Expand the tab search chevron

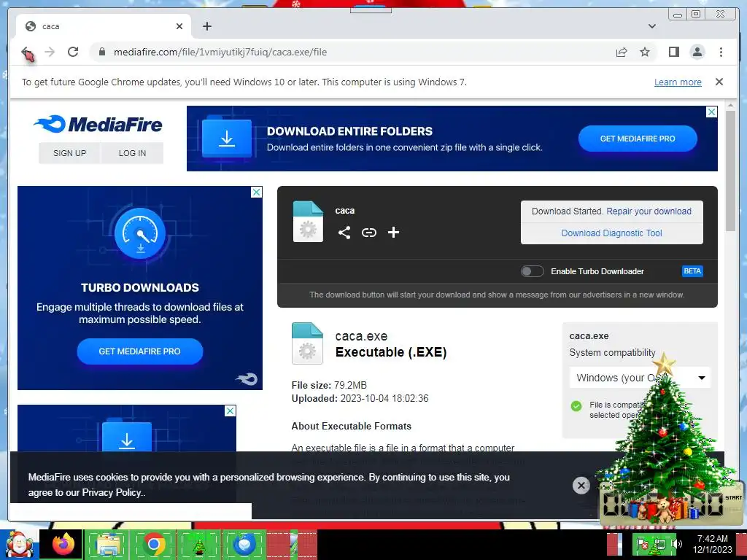click(652, 26)
